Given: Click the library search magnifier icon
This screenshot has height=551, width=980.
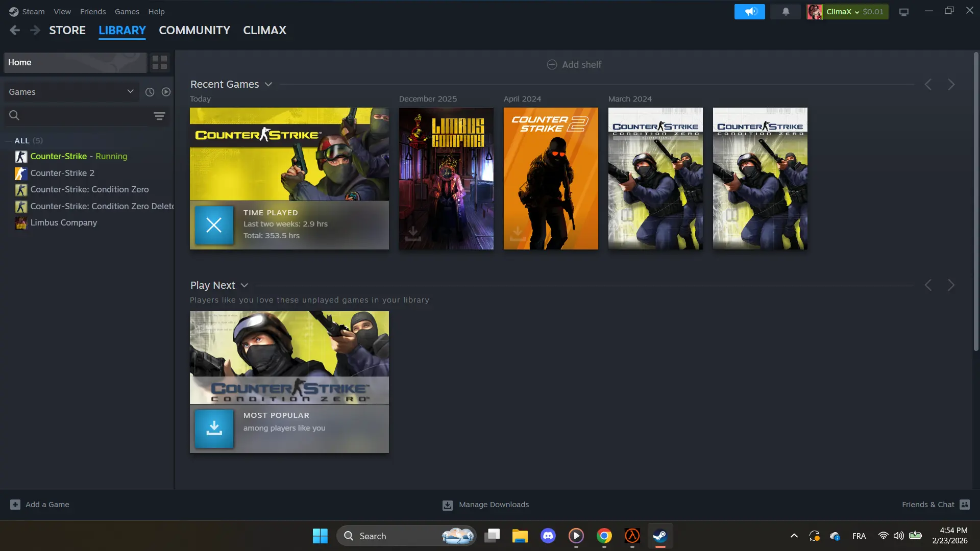Looking at the screenshot, I should click(x=14, y=116).
